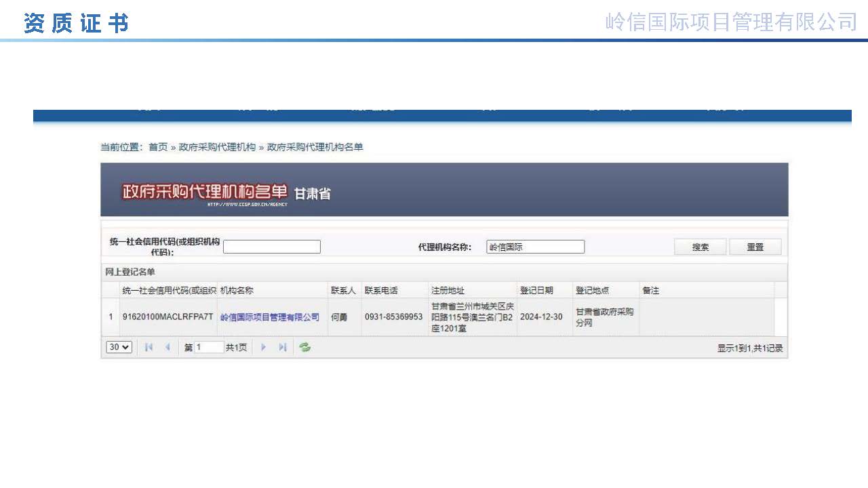Go to next page arrow icon
The height and width of the screenshot is (488, 868).
(264, 348)
